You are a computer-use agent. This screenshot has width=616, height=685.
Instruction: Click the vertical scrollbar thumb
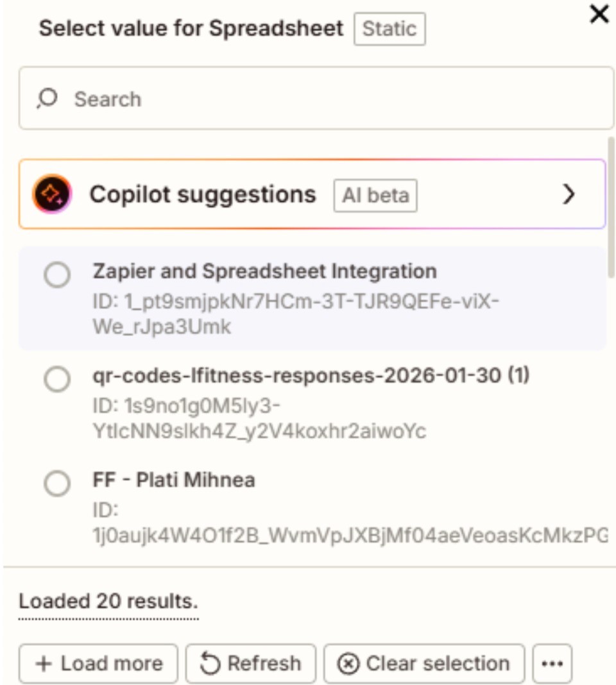[x=611, y=207]
